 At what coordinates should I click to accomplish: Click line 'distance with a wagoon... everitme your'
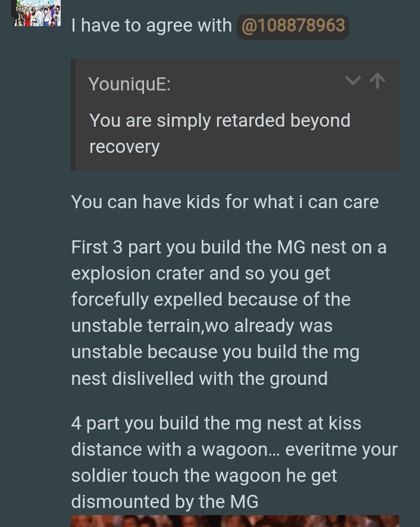234,450
